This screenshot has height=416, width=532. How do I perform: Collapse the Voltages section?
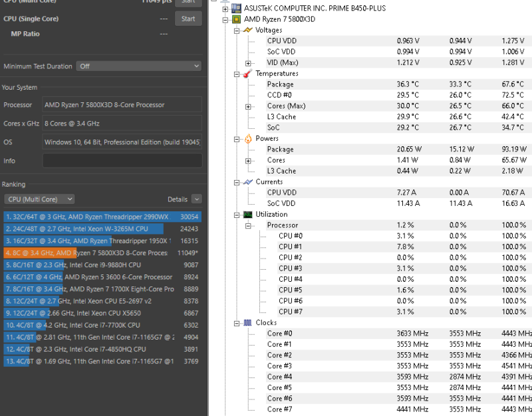click(237, 31)
